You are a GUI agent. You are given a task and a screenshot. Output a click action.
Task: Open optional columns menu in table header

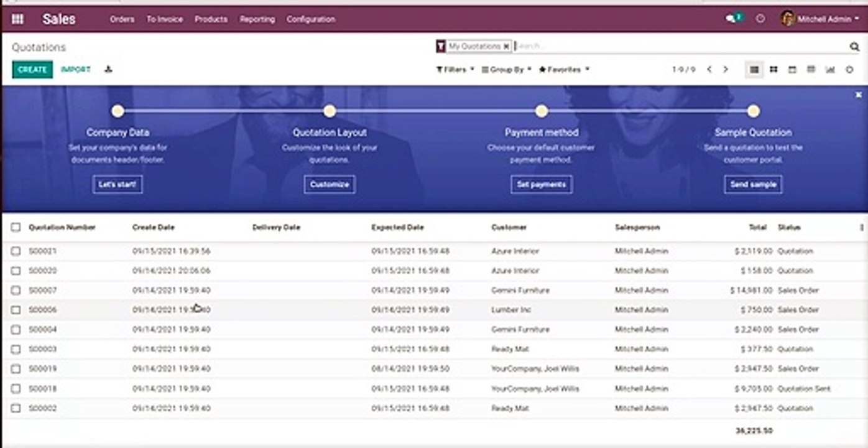click(862, 227)
